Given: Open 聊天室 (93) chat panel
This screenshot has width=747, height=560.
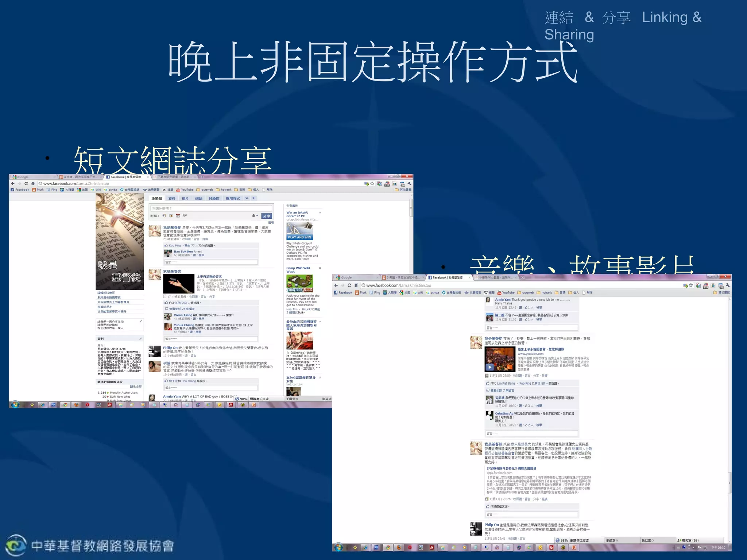Looking at the screenshot, I should [700, 540].
